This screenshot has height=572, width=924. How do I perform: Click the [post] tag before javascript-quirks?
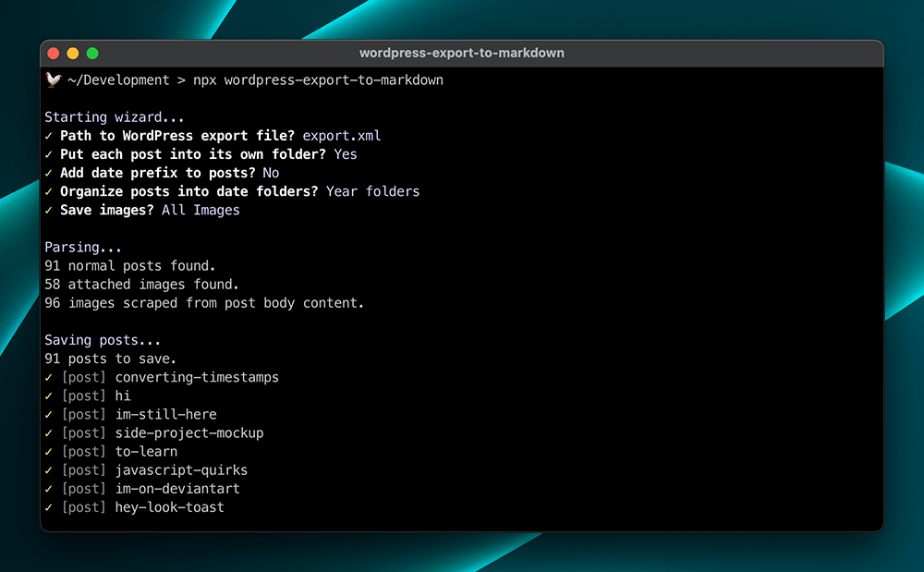tap(84, 470)
